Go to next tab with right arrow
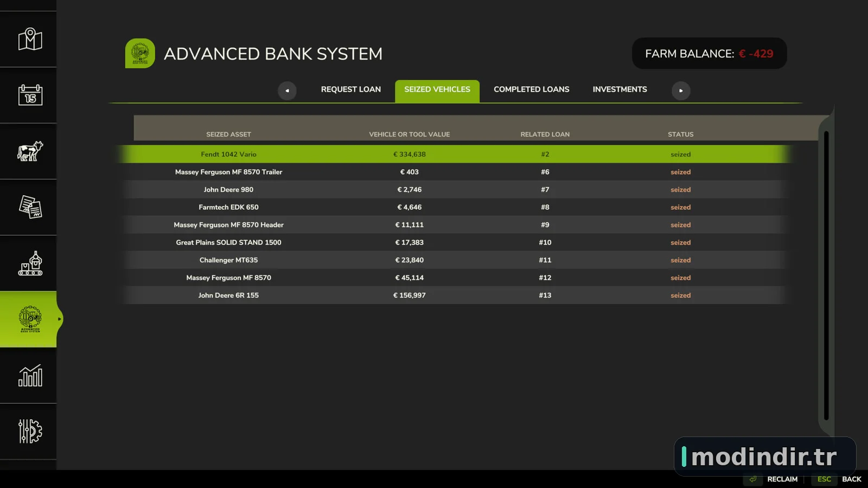Image resolution: width=868 pixels, height=488 pixels. coord(681,91)
